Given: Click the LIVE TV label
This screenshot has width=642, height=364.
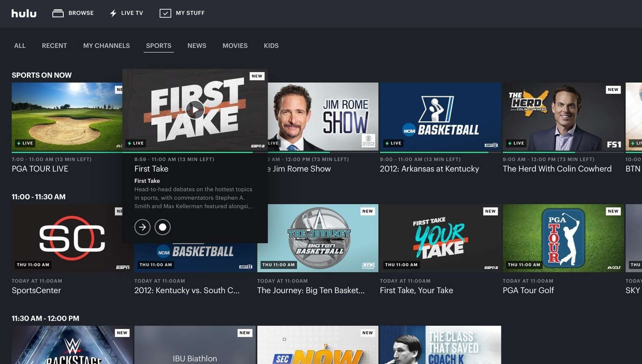Looking at the screenshot, I should coord(132,13).
